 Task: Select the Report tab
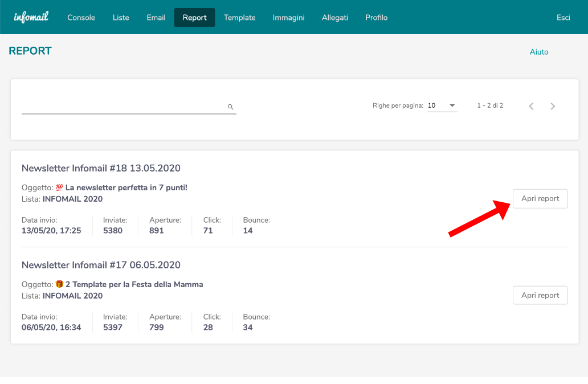coord(195,18)
